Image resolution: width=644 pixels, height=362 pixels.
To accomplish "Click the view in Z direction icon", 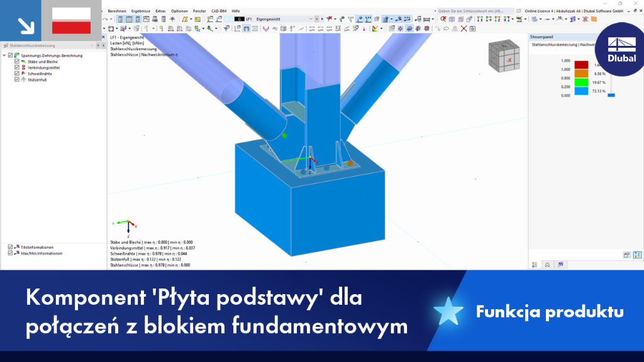I will tap(497, 19).
